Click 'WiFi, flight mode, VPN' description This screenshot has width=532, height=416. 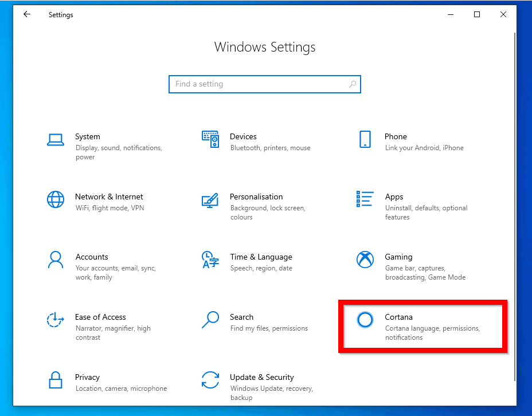[x=109, y=208]
